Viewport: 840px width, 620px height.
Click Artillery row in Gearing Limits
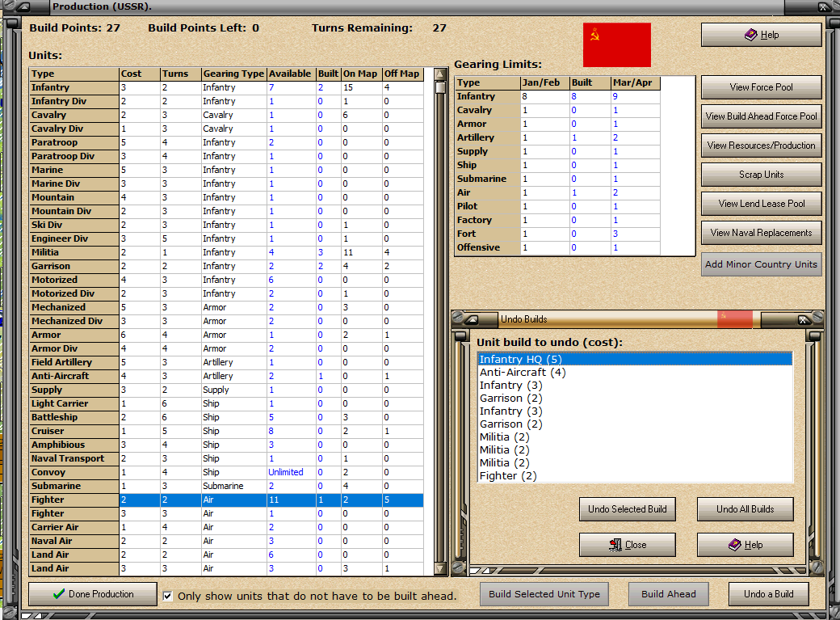pyautogui.click(x=557, y=137)
